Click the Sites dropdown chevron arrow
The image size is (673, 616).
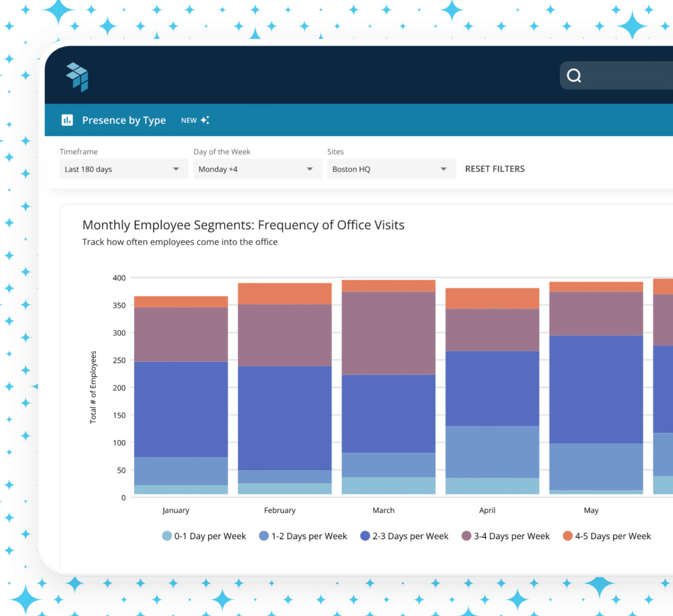[x=443, y=169]
